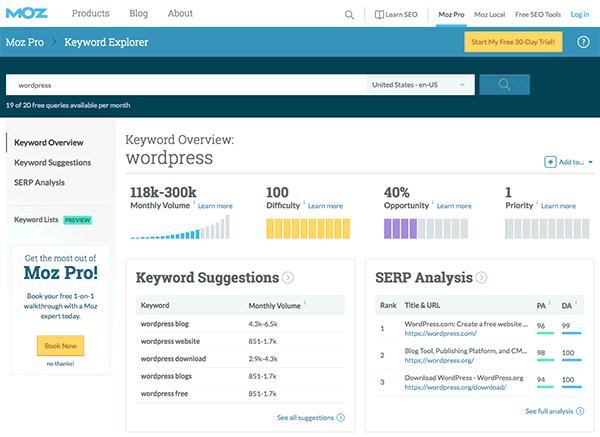Open https://wordpress.org/download/ result link
Image resolution: width=600 pixels, height=437 pixels.
coord(455,387)
